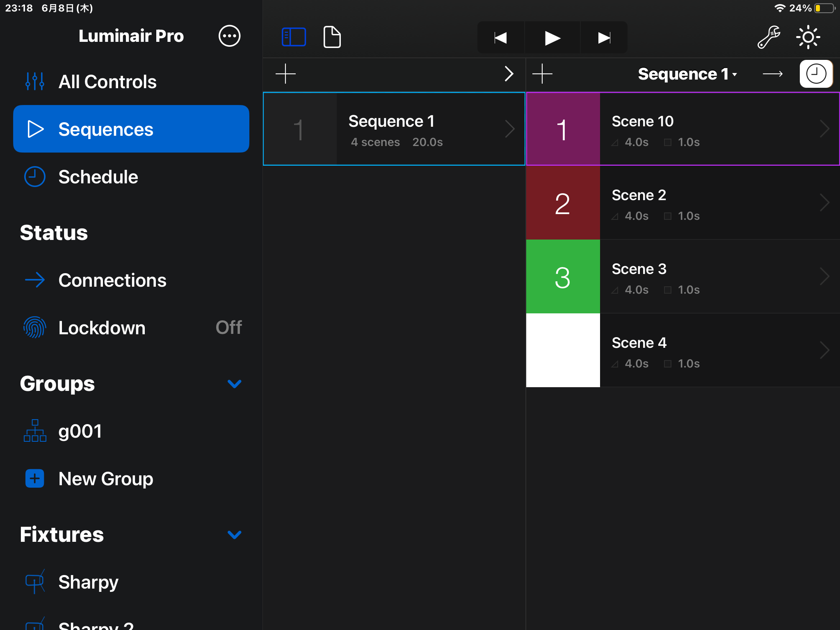Open the wrench tools icon
Image resolution: width=840 pixels, height=630 pixels.
pos(768,37)
